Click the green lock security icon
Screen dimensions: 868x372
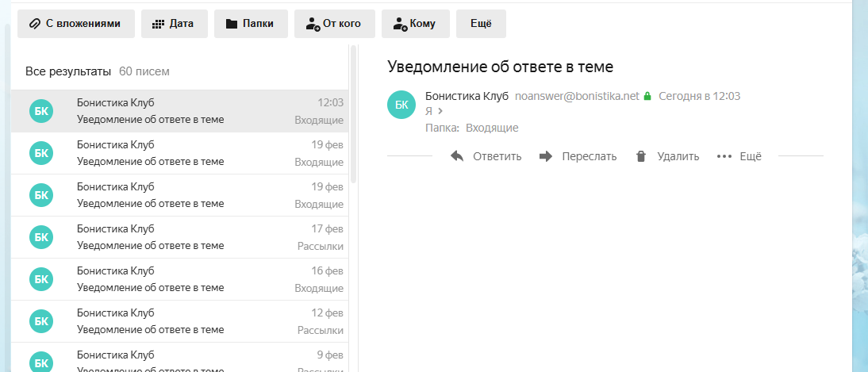647,97
